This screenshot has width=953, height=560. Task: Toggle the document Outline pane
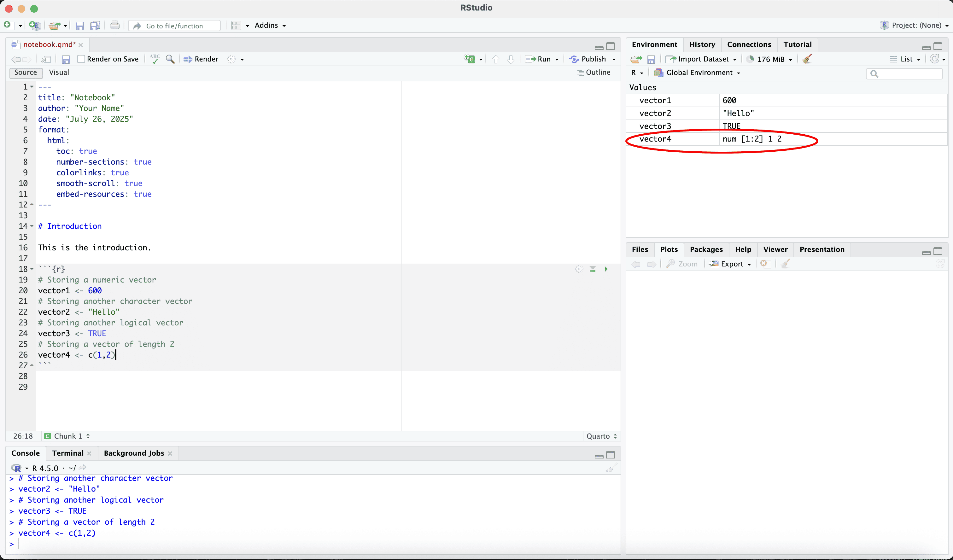coord(594,72)
